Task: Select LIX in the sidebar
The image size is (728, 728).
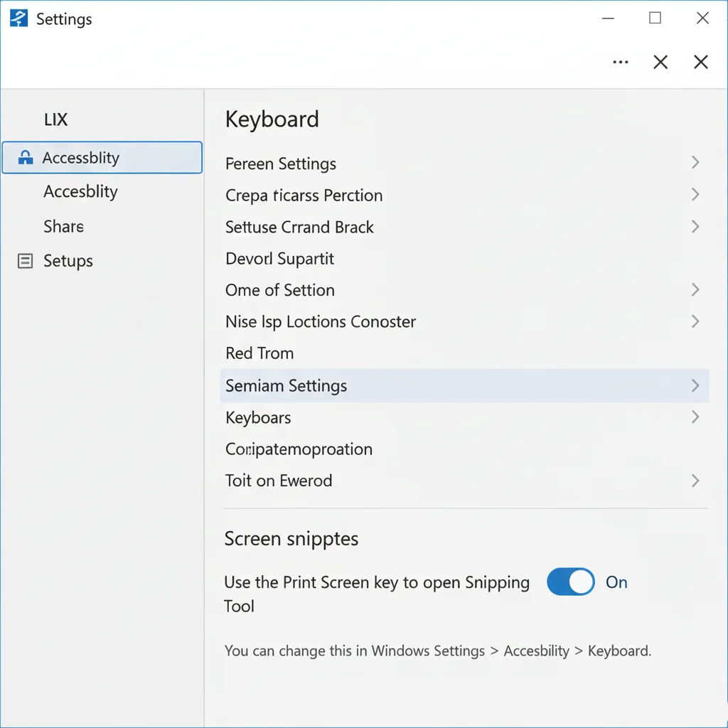Action: pyautogui.click(x=55, y=119)
